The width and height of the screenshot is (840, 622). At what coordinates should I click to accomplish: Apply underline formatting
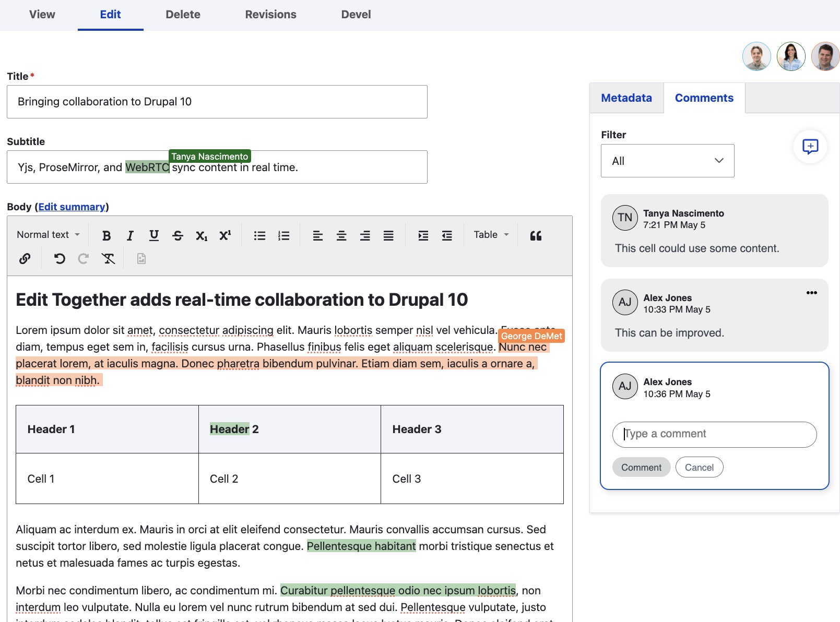coord(154,236)
